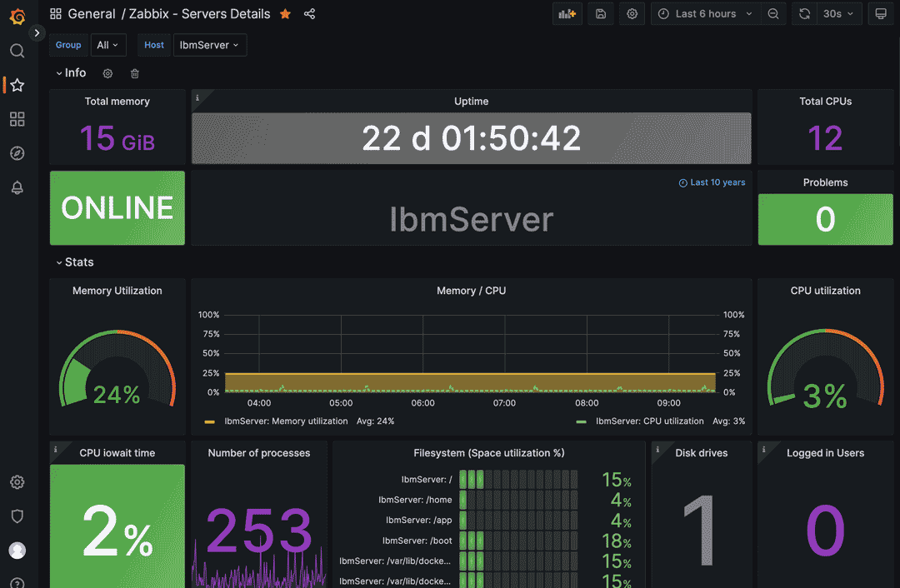Image resolution: width=900 pixels, height=588 pixels.
Task: Open the user profile avatar
Action: (17, 551)
